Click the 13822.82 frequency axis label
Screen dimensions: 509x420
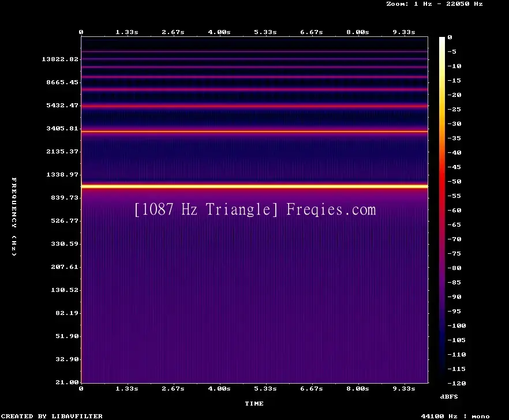point(60,59)
